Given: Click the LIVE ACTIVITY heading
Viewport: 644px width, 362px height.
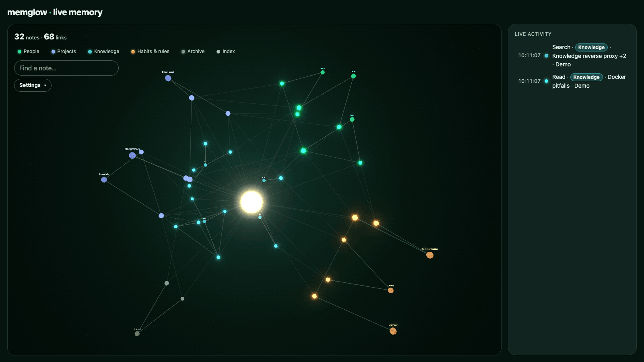Looking at the screenshot, I should [x=533, y=34].
